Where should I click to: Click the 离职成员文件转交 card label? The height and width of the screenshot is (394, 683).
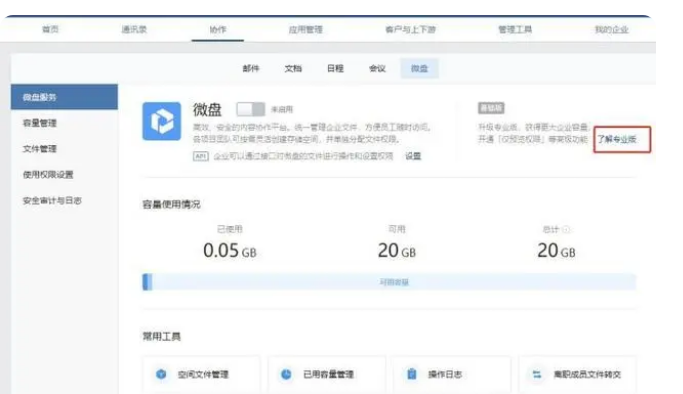587,374
